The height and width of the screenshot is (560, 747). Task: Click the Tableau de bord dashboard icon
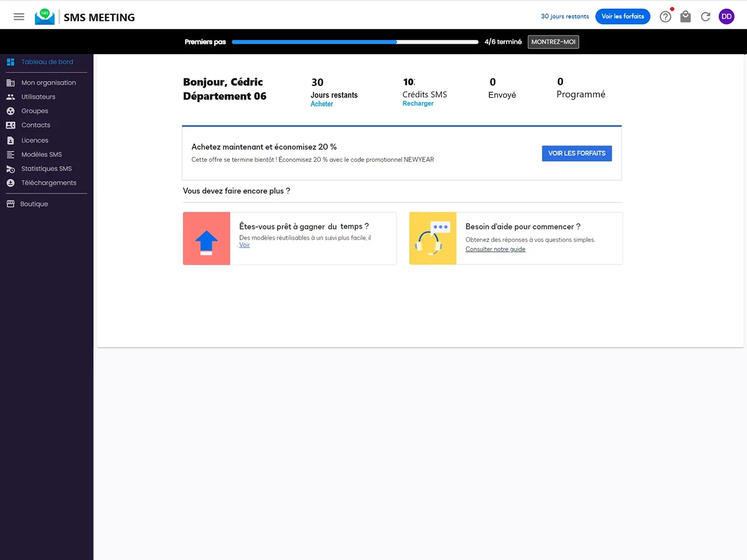click(11, 62)
